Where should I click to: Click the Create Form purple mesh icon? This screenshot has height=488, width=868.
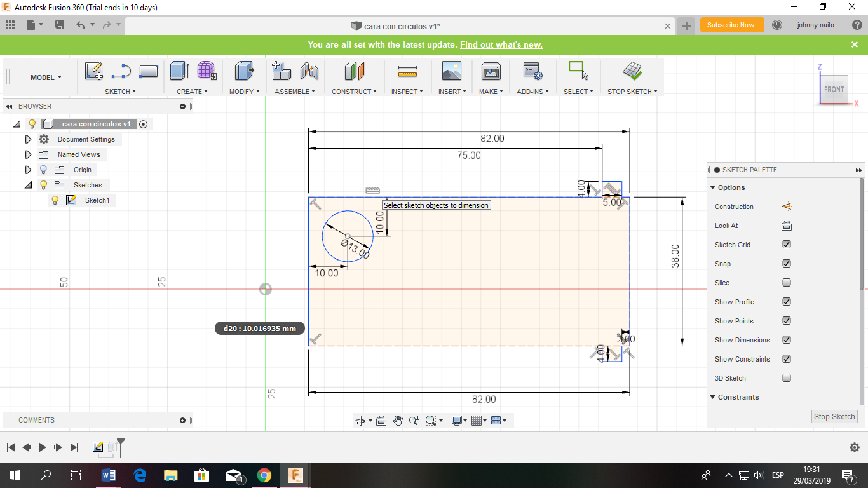pyautogui.click(x=207, y=71)
